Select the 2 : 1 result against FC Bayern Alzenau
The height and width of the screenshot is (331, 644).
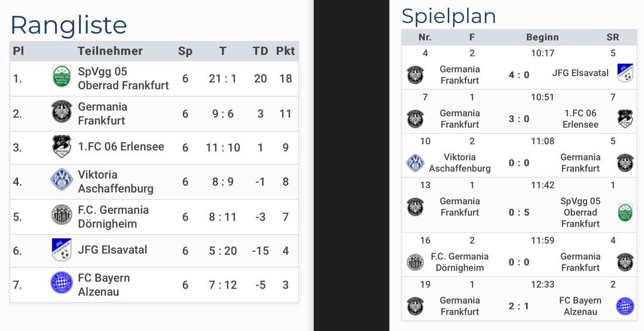click(519, 306)
